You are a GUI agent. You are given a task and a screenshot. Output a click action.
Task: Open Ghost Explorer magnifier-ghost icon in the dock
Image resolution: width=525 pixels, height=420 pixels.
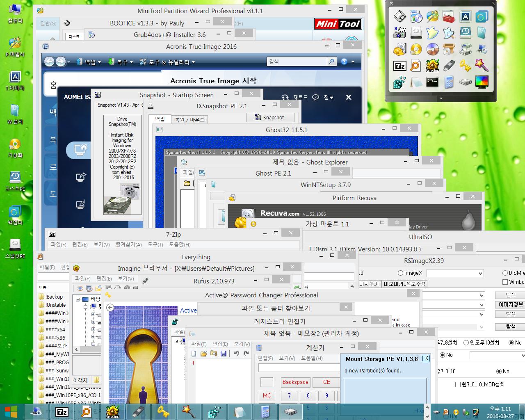click(x=449, y=33)
